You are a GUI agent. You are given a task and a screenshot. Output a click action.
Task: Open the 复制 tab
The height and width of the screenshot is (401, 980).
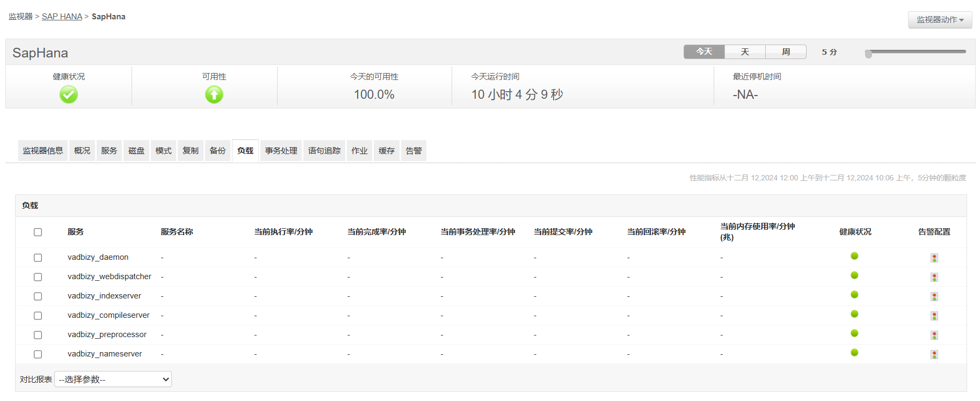tap(191, 151)
